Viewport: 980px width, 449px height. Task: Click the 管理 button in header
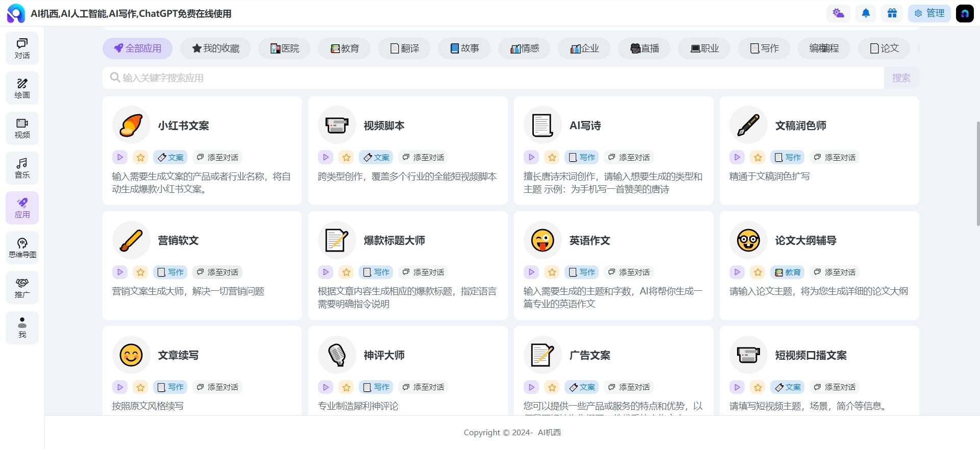click(929, 13)
